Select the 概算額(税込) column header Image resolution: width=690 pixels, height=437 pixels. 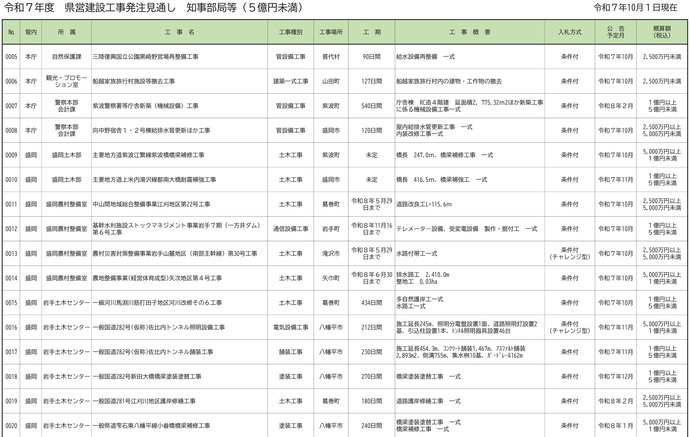[x=660, y=33]
